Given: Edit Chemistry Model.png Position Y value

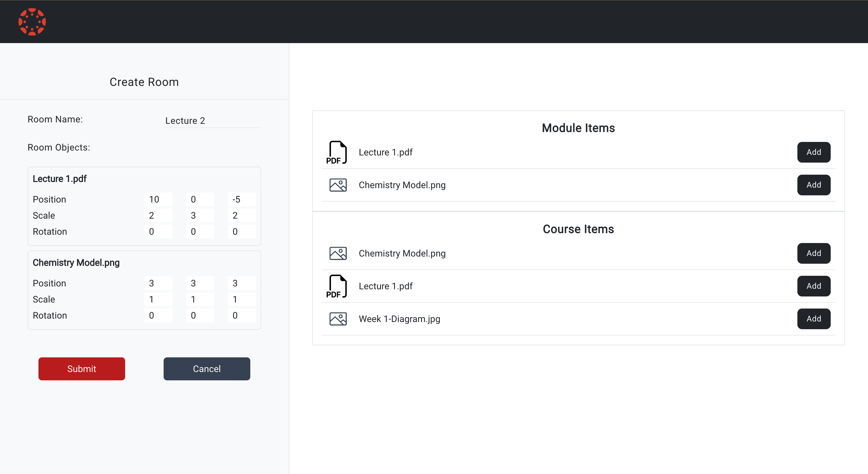Looking at the screenshot, I should (200, 283).
